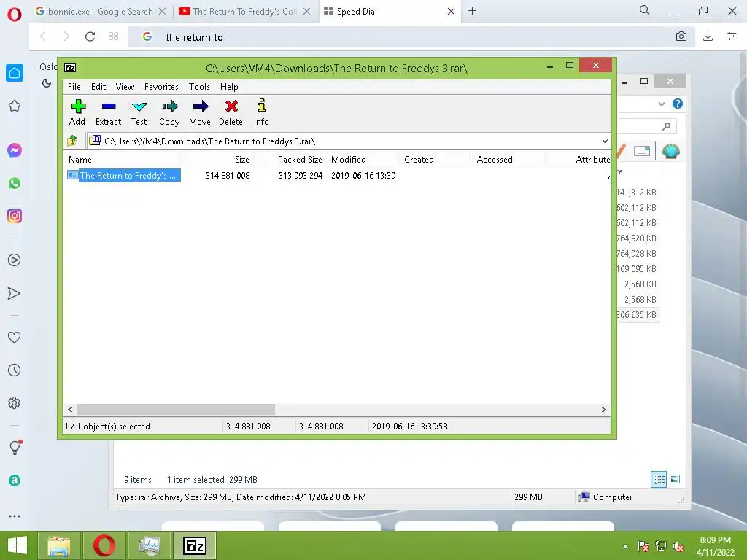This screenshot has width=747, height=560.
Task: Sort by the Created column
Action: click(x=436, y=160)
